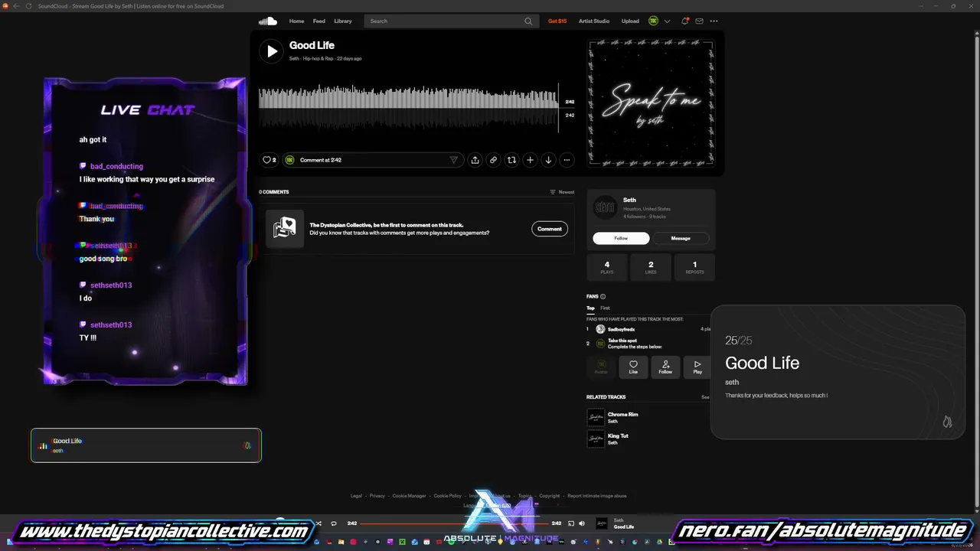Click the Fans info icon

(x=603, y=296)
